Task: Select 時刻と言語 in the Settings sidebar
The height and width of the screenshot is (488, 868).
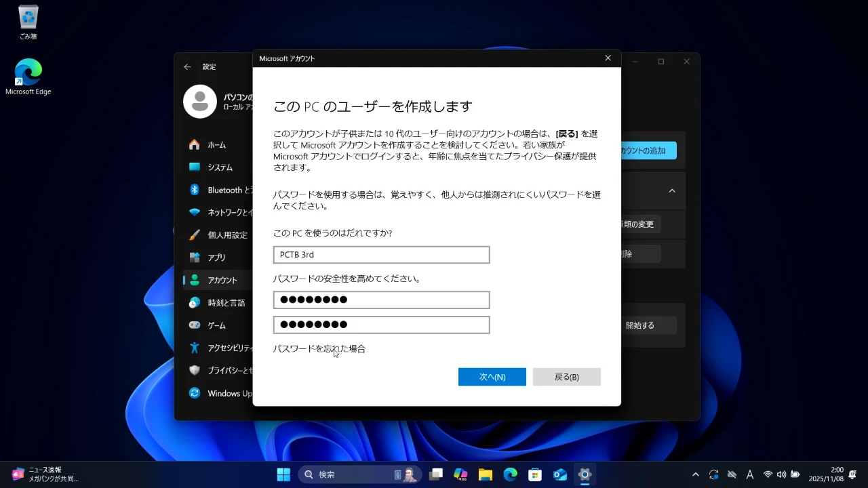Action: (x=226, y=303)
